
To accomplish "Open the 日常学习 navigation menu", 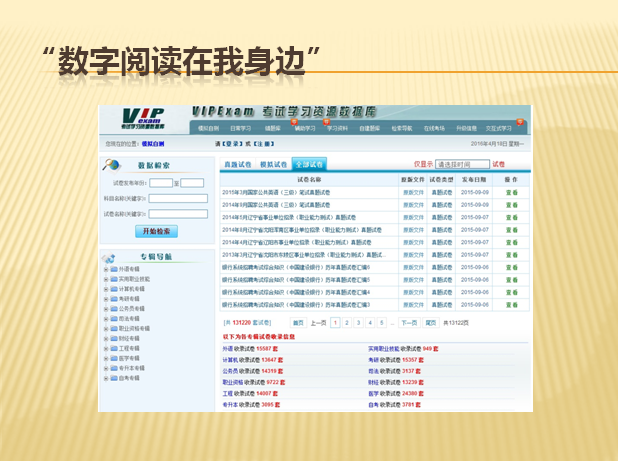I will pos(240,128).
